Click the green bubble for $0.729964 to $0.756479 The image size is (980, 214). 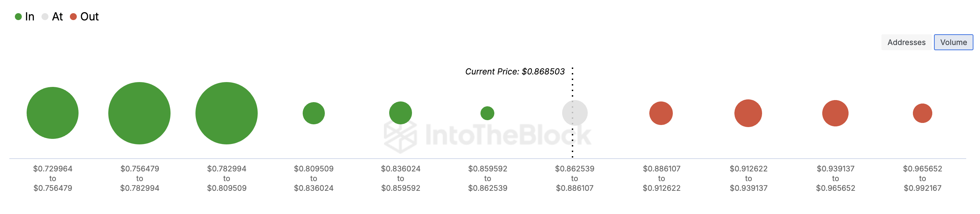[x=53, y=113]
